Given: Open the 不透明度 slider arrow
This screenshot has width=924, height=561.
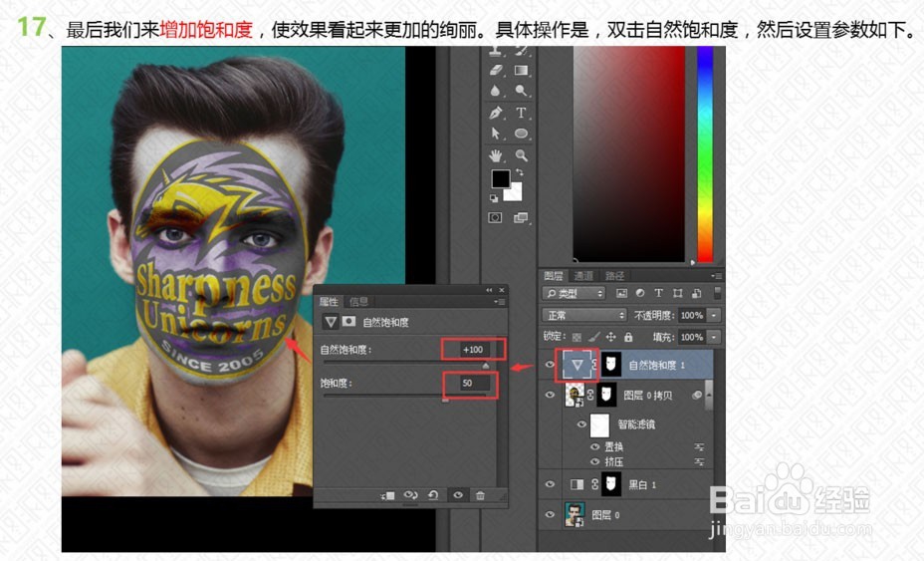Looking at the screenshot, I should click(714, 315).
